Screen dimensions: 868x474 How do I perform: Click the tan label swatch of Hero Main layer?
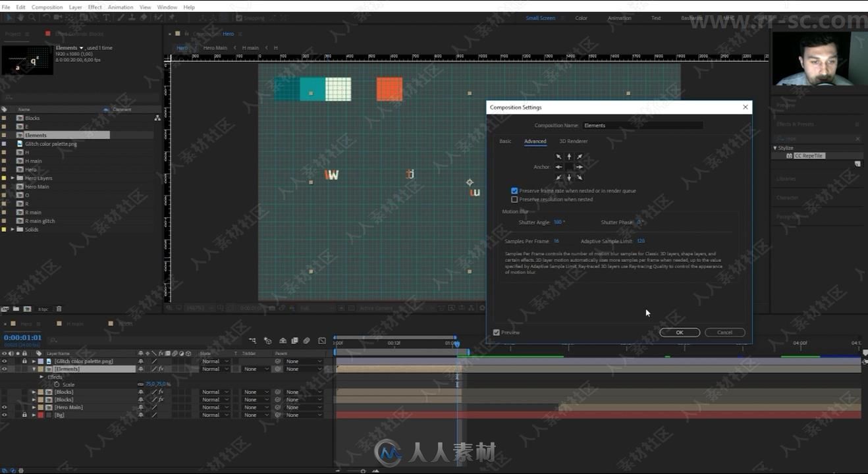click(x=41, y=408)
